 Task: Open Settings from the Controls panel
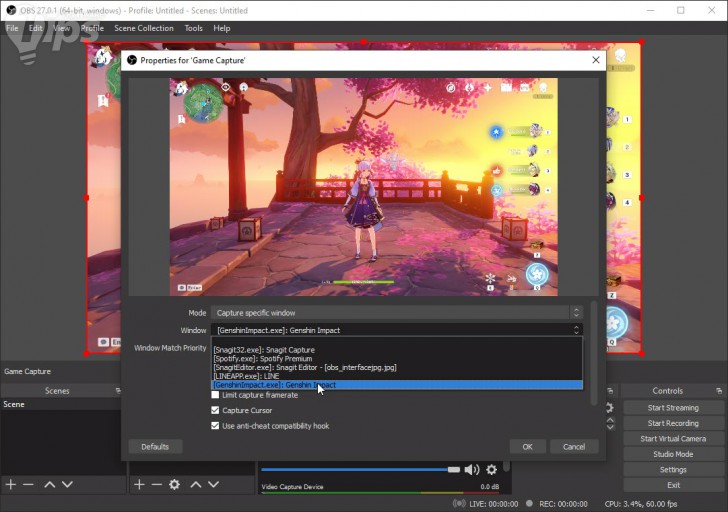tap(673, 470)
